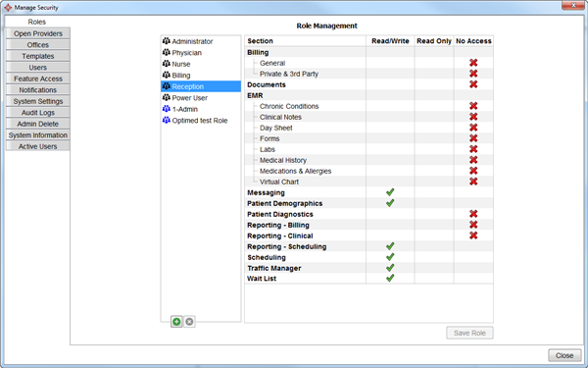588x368 pixels.
Task: Click red X for Private & 3rd Party
Action: (473, 74)
